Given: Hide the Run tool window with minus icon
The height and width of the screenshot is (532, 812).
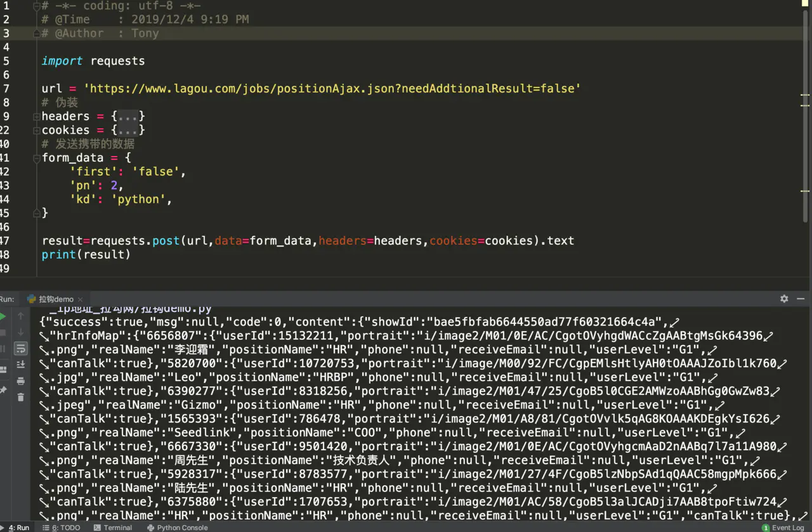Looking at the screenshot, I should coord(801,299).
